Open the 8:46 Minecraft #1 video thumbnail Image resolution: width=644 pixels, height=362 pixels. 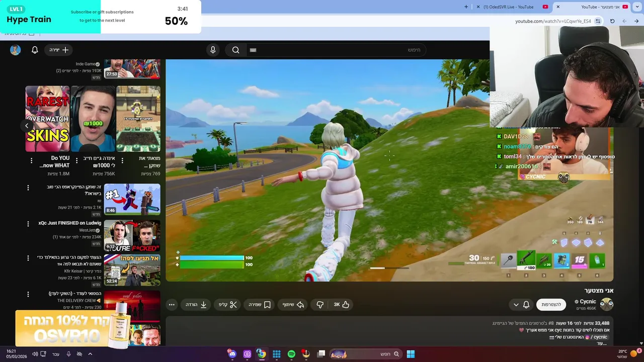click(132, 200)
